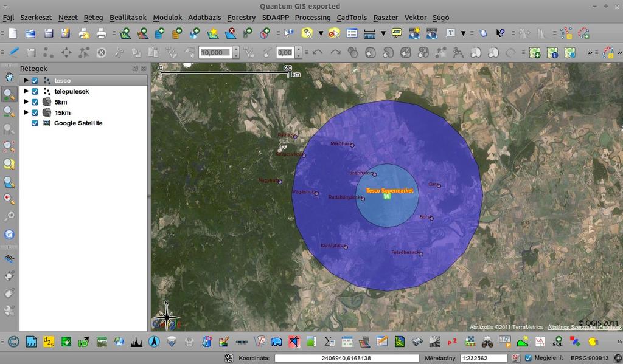
Task: Open the Fájl menu
Action: [9, 18]
